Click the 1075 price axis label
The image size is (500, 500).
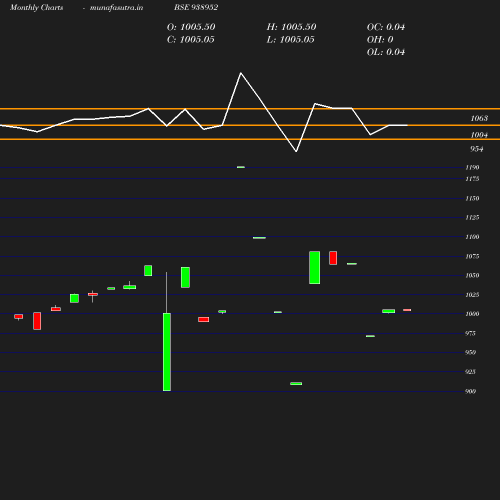pos(472,256)
